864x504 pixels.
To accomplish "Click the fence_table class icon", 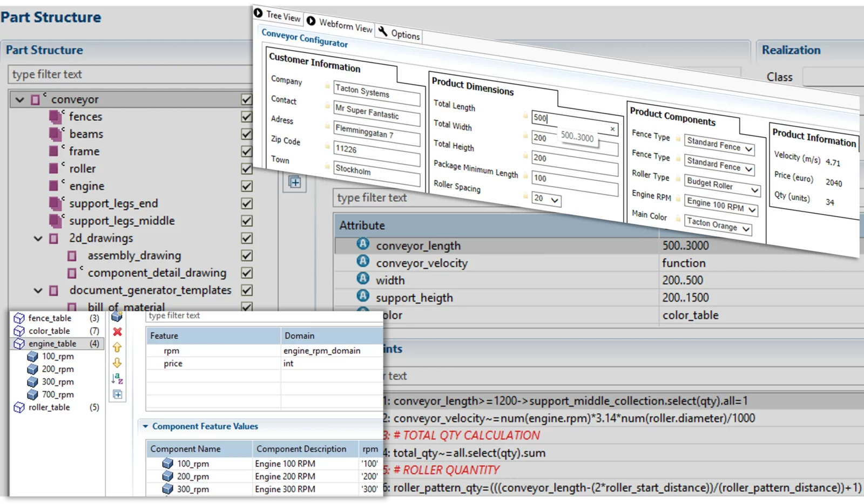I will 19,318.
